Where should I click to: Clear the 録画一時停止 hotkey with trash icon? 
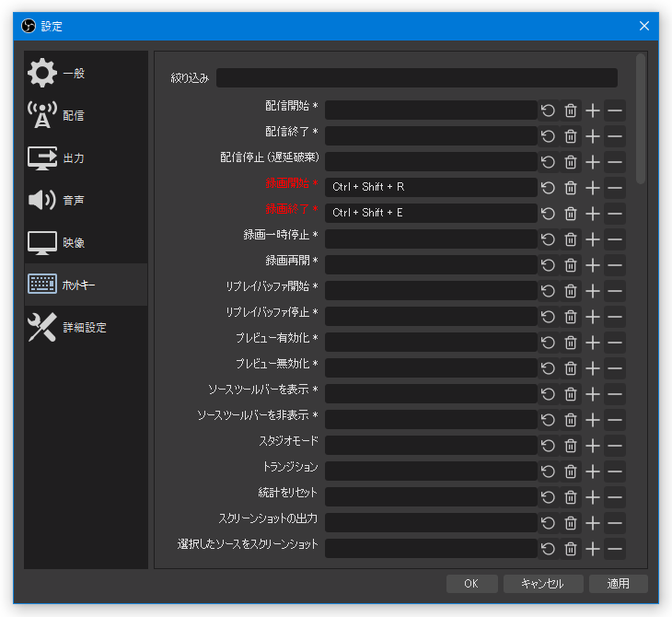click(571, 239)
